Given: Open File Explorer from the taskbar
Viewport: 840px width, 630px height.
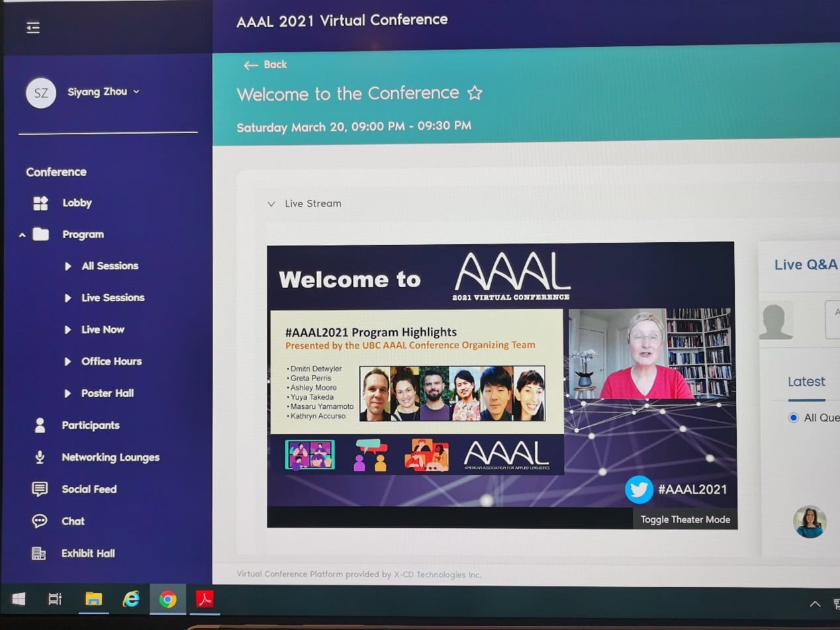Looking at the screenshot, I should (93, 600).
